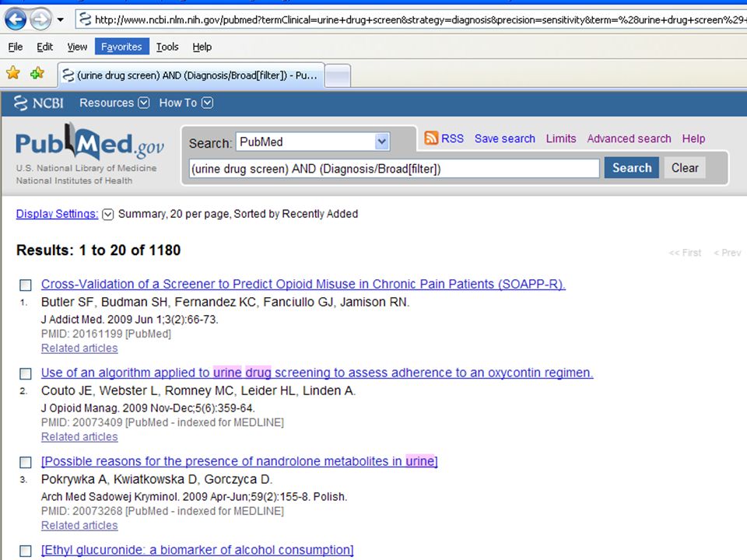
Task: Open the oxycontin regimen adherence article
Action: [317, 373]
